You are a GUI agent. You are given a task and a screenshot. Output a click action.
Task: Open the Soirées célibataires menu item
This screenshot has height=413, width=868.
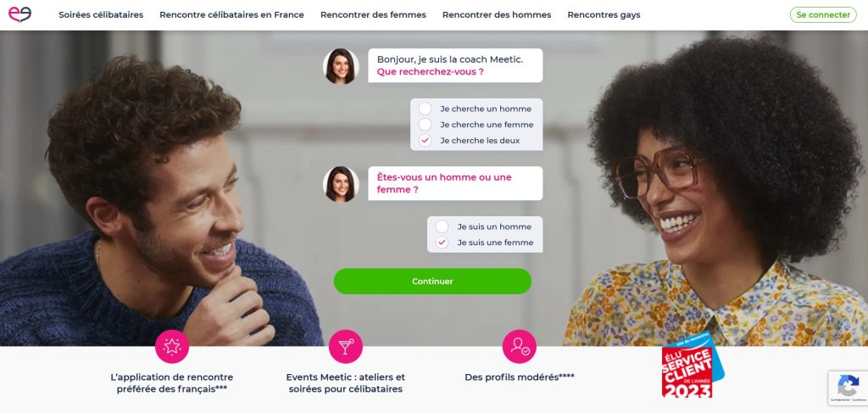pos(101,15)
